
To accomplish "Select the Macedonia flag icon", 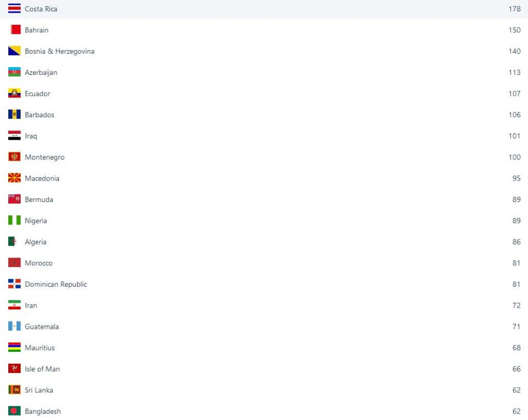I will pos(14,178).
